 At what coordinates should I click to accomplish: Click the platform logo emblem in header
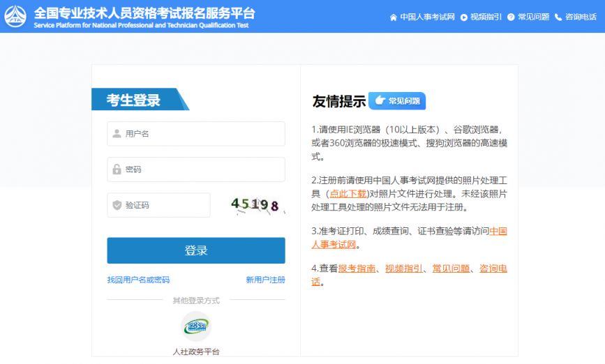click(x=15, y=16)
